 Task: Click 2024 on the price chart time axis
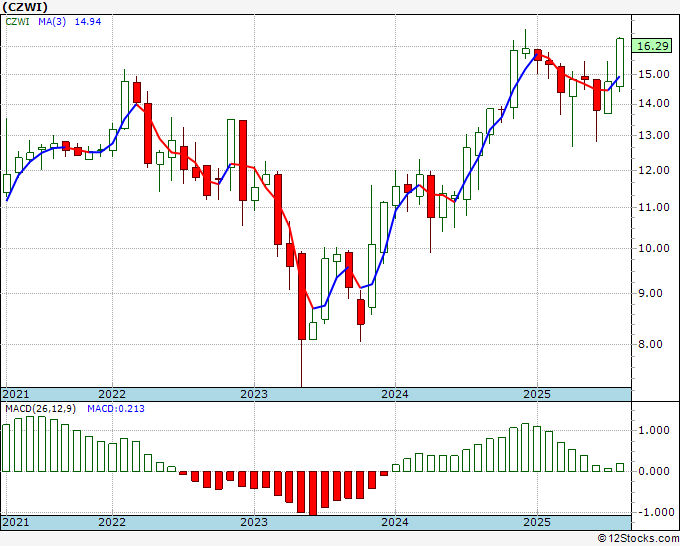(395, 394)
